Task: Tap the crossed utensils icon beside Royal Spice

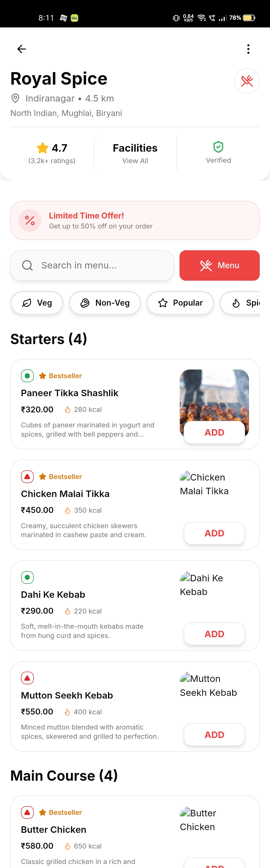Action: [247, 81]
